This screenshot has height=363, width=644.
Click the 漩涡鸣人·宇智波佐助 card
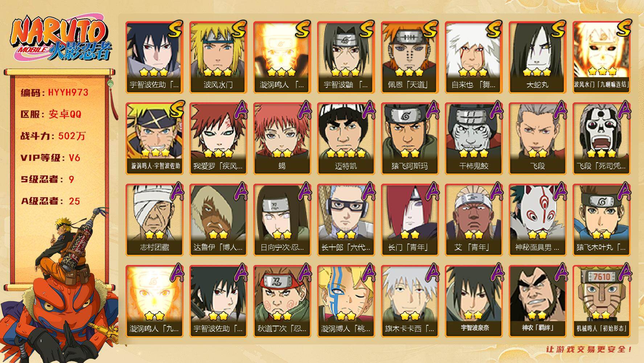click(x=154, y=138)
